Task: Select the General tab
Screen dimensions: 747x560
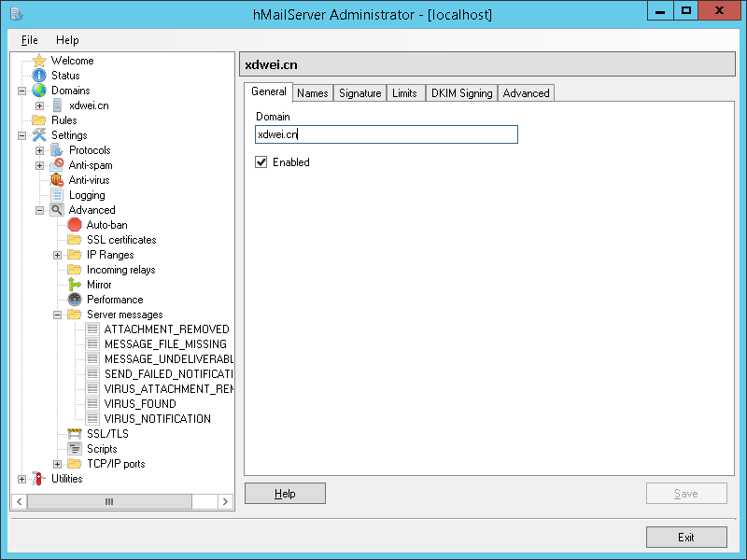Action: [x=269, y=91]
